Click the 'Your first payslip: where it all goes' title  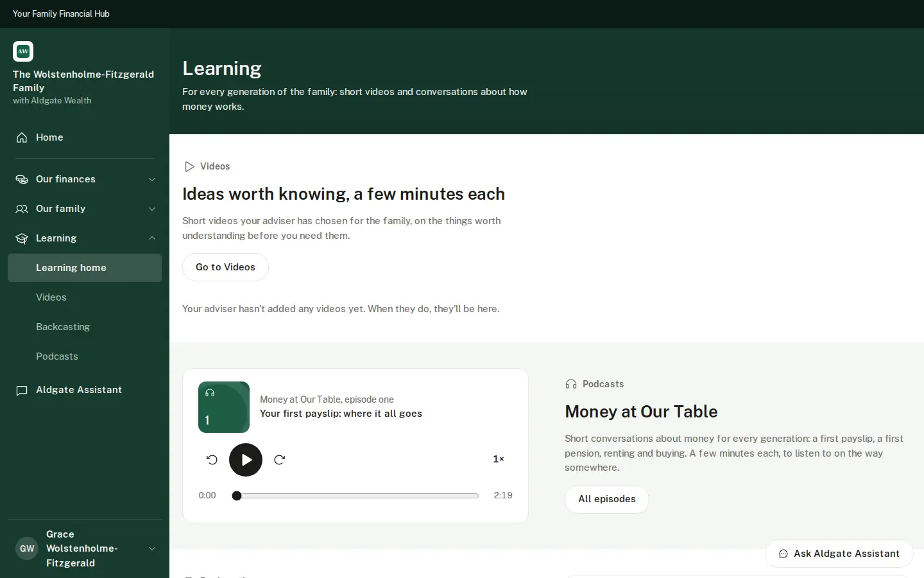[x=341, y=414]
